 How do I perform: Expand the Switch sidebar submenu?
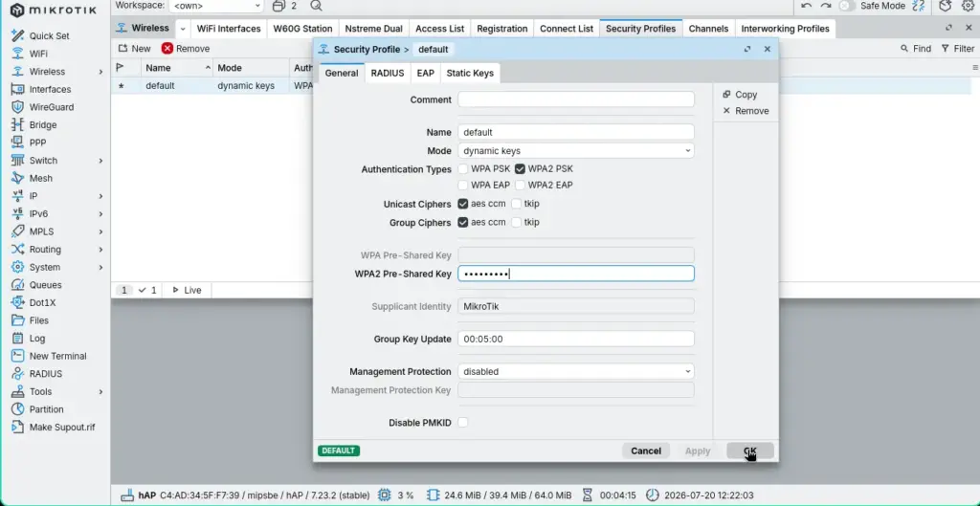100,161
